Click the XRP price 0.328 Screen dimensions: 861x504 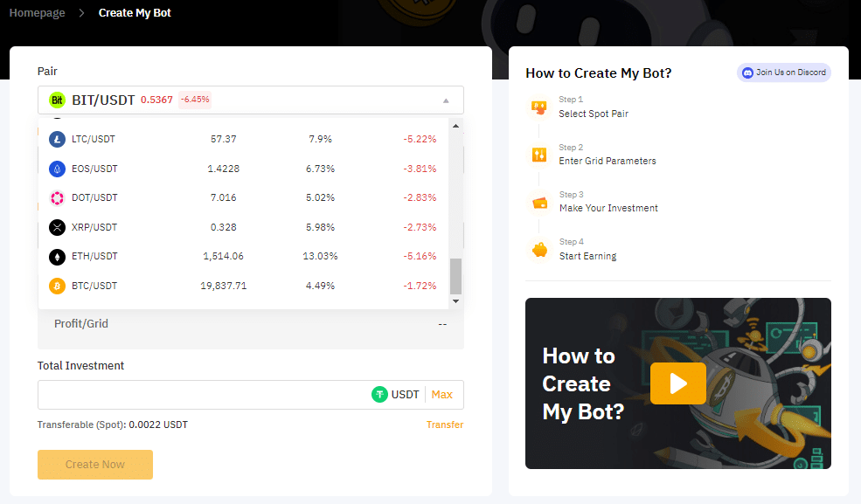click(224, 227)
